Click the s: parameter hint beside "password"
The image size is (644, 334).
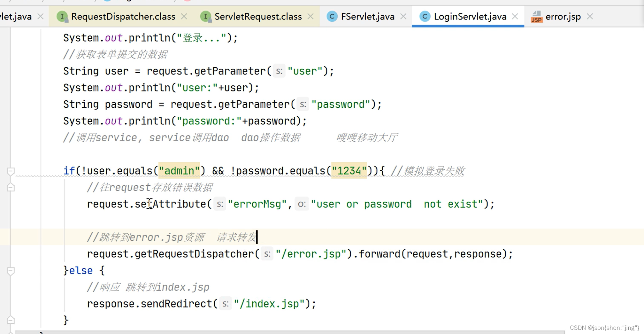pyautogui.click(x=303, y=104)
